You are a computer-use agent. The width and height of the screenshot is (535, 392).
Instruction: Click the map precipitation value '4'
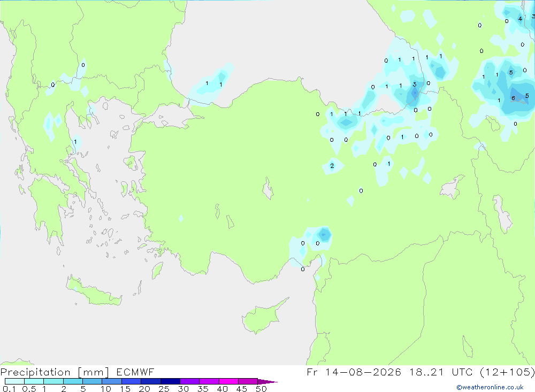click(520, 19)
